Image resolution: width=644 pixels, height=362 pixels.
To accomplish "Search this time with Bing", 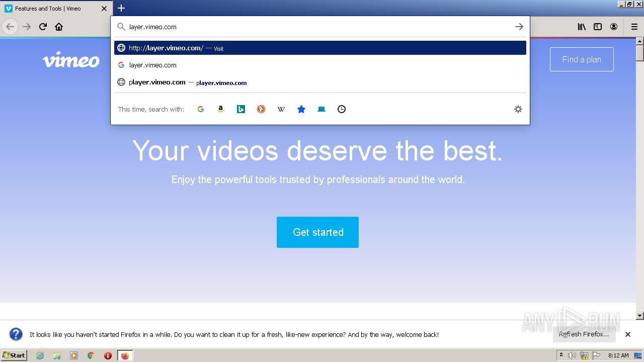I will 241,109.
